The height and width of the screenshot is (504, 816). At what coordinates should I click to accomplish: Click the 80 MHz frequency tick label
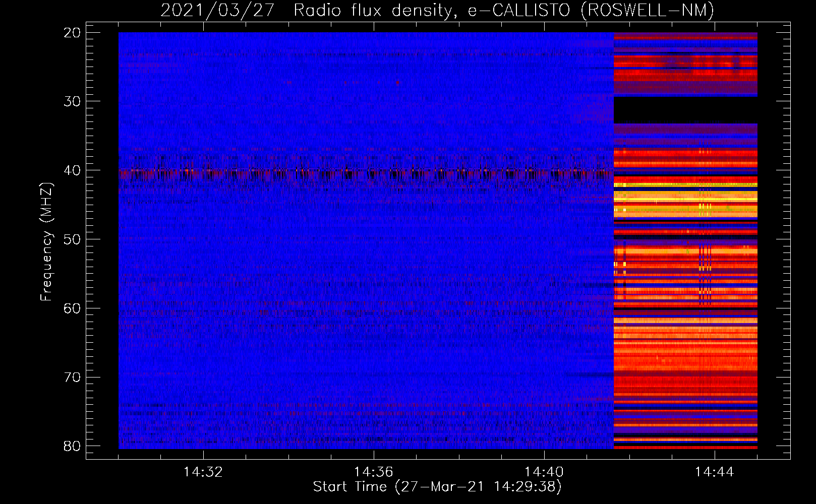click(x=72, y=446)
